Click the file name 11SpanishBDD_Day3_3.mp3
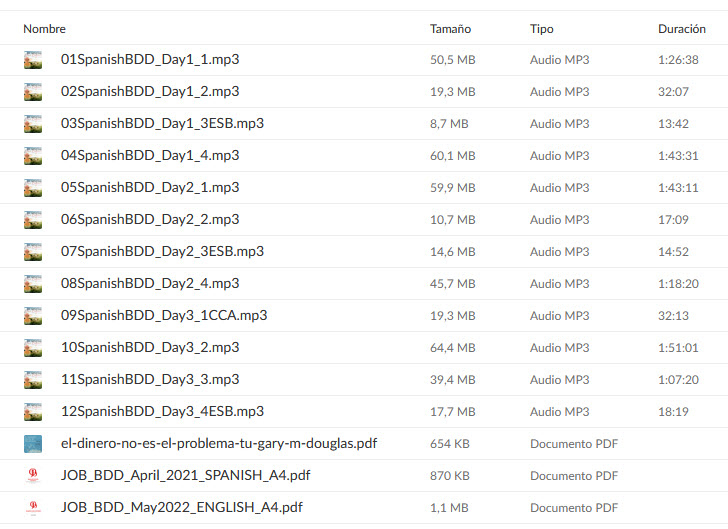The width and height of the screenshot is (728, 529). pyautogui.click(x=150, y=380)
